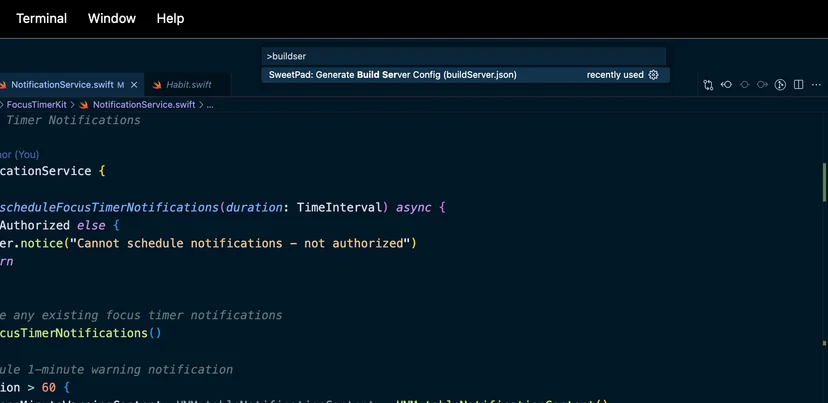Click the command palette input containing >buildser
This screenshot has height=403, width=828.
tap(464, 57)
